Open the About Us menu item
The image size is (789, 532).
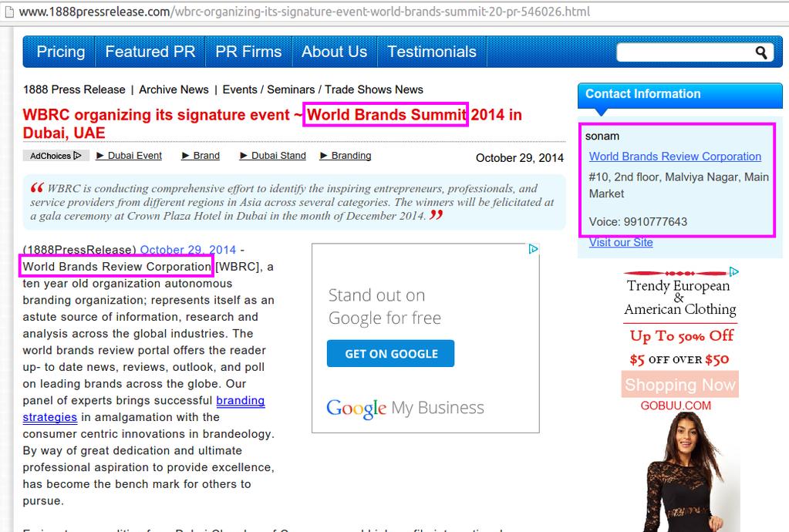point(334,52)
